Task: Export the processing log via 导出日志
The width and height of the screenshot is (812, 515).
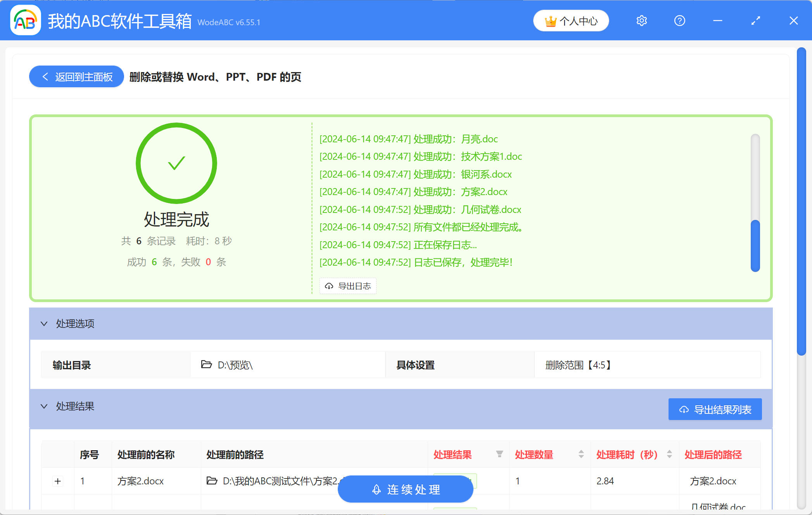Action: coord(348,286)
